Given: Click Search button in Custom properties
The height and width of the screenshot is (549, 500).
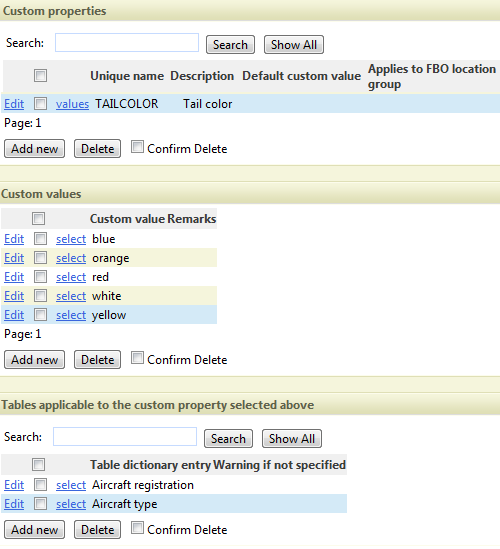Looking at the screenshot, I should (230, 44).
